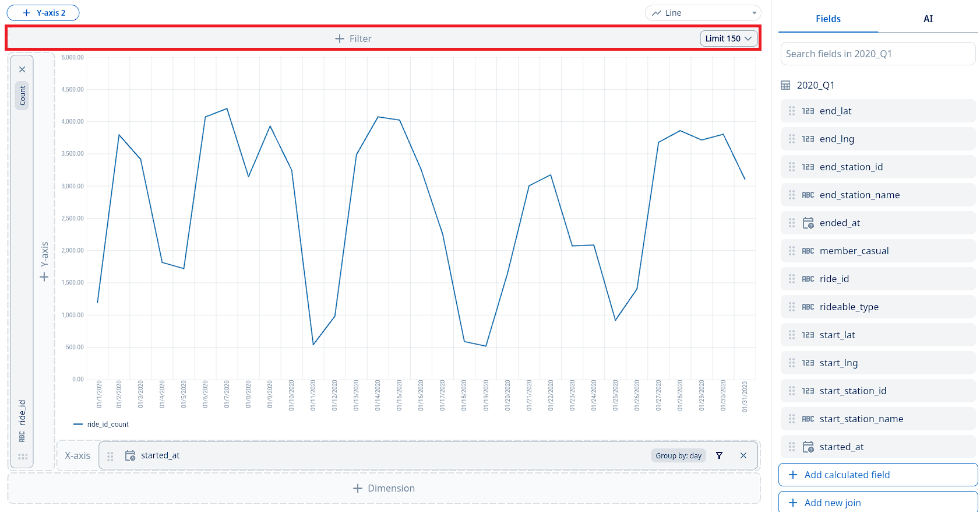Screen dimensions: 980x512
Task: Click the drag dots below ride_id in Y-axis
Action: click(23, 457)
